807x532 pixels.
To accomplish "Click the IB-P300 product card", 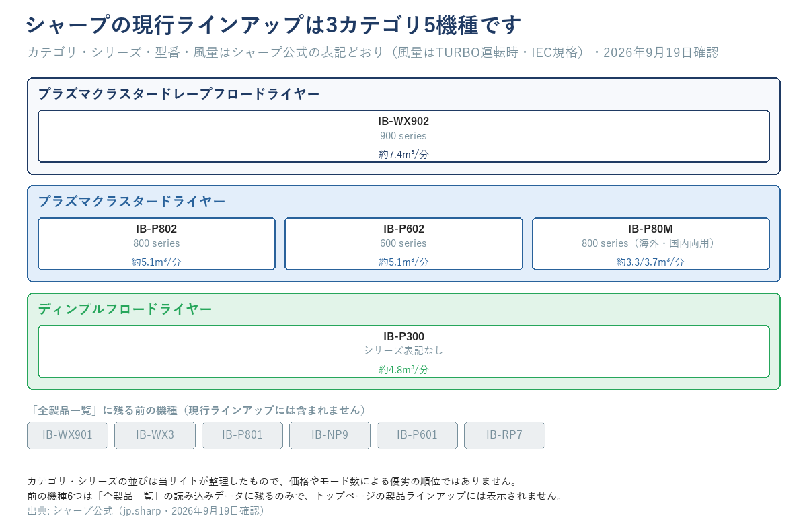I will [x=403, y=352].
